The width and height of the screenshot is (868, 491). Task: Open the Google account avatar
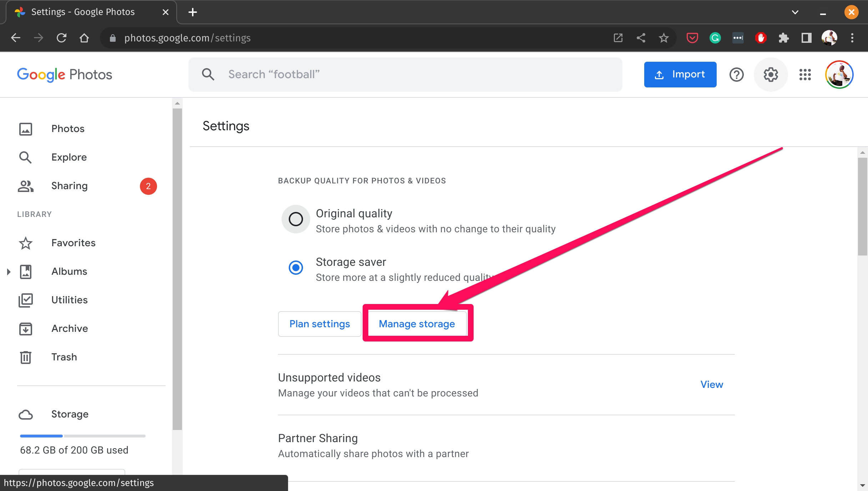pyautogui.click(x=839, y=75)
